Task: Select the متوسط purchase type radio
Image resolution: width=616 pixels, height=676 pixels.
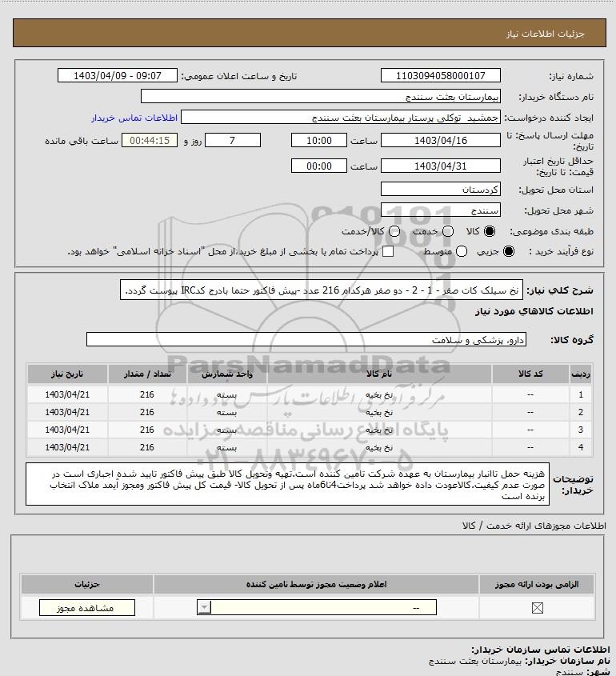Action: (462, 251)
